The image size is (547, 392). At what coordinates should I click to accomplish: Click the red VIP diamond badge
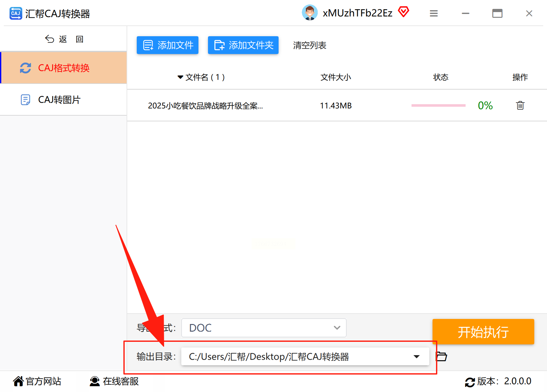[404, 12]
